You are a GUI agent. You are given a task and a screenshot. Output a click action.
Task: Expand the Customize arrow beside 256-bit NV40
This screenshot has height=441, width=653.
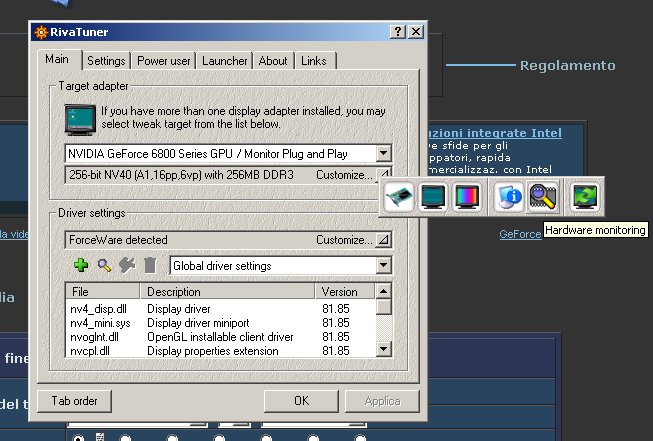pos(383,174)
